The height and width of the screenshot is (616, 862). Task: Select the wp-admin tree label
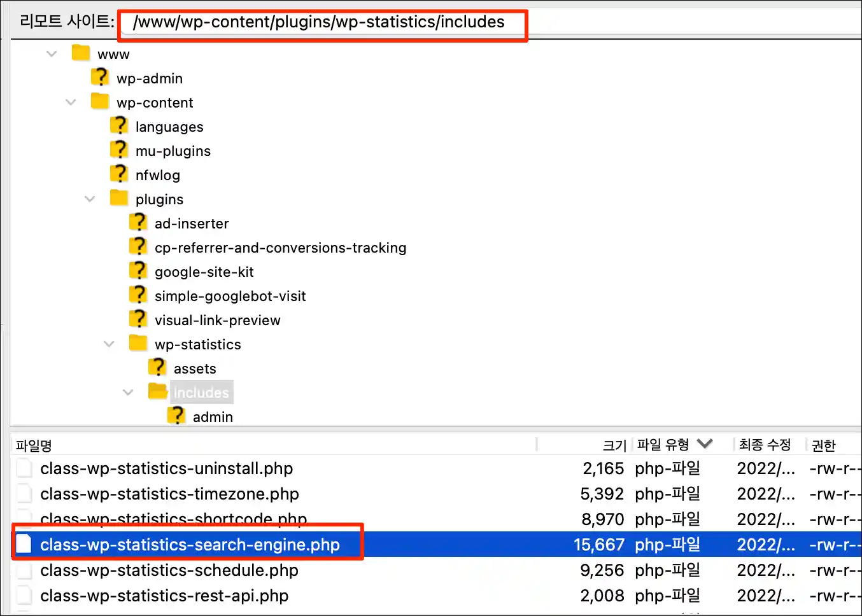pos(150,79)
